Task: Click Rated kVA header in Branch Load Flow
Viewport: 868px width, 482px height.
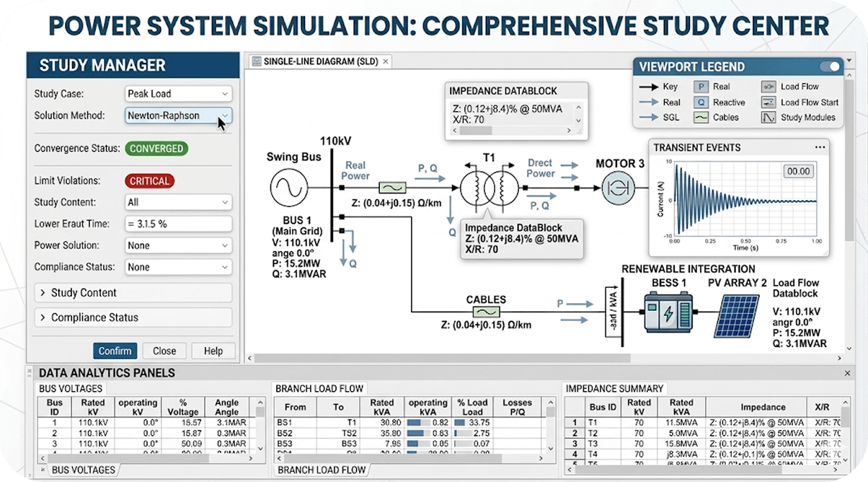Action: 381,407
